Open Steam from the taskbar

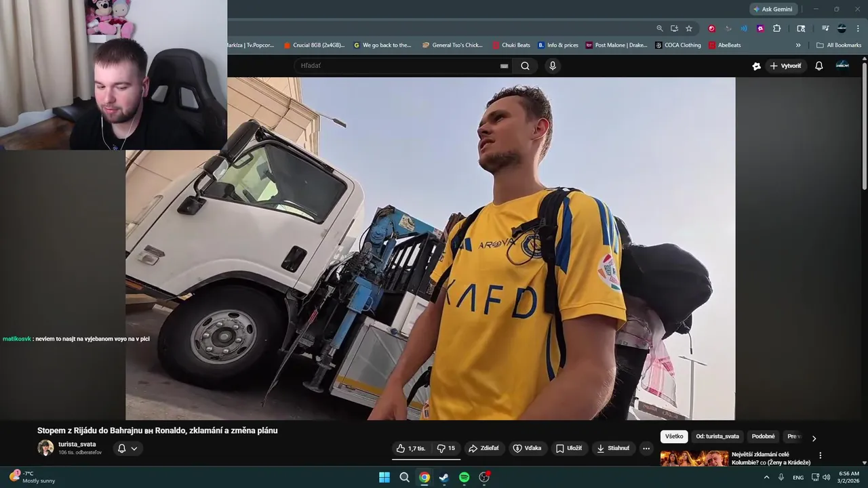444,477
